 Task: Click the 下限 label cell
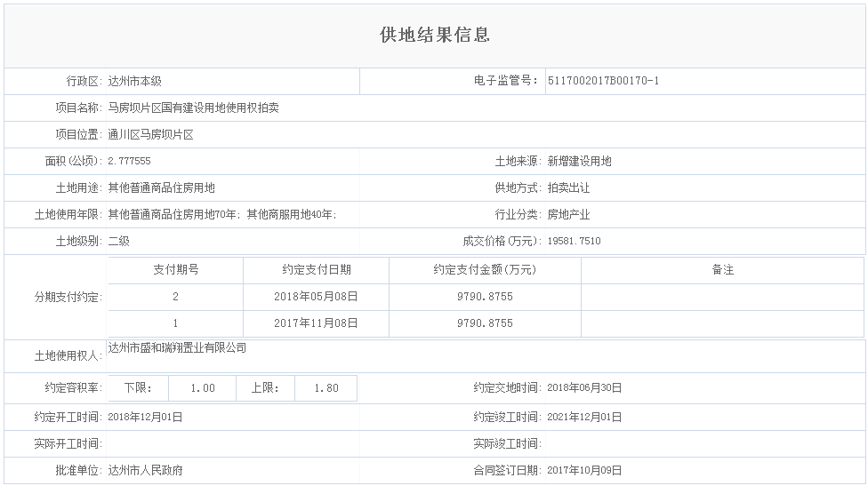pos(138,388)
